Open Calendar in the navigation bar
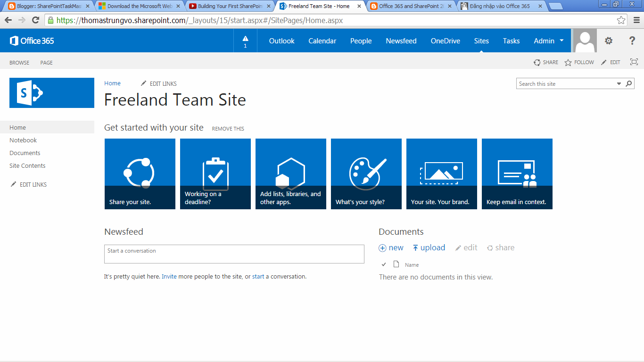644x362 pixels. [x=322, y=41]
